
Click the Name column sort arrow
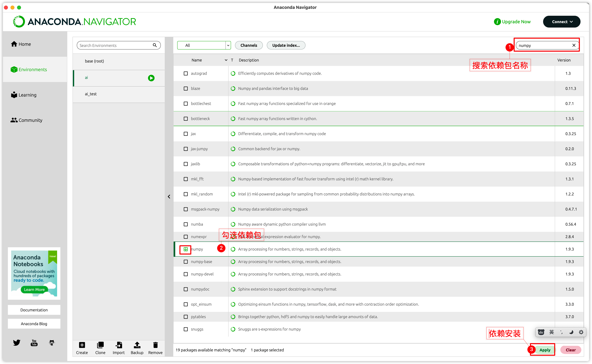point(226,60)
